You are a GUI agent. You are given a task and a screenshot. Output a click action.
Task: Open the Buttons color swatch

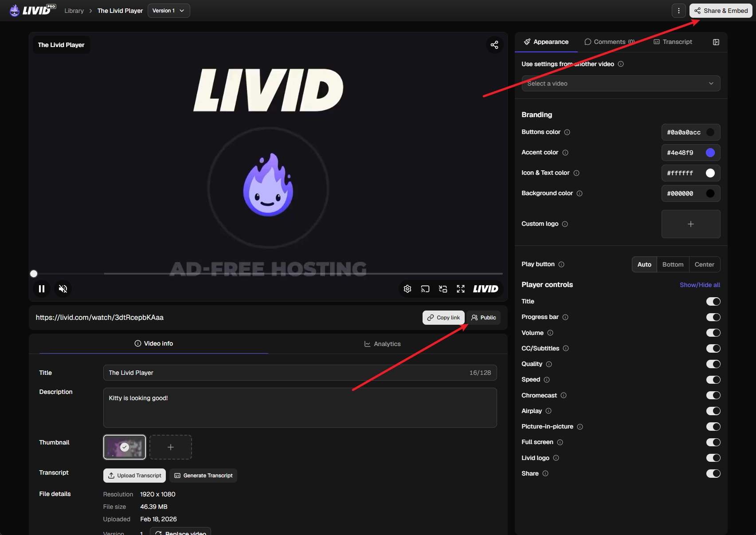pos(710,132)
